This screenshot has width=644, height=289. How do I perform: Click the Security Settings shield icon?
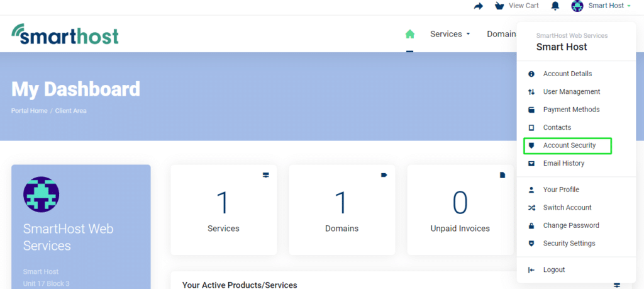point(531,244)
